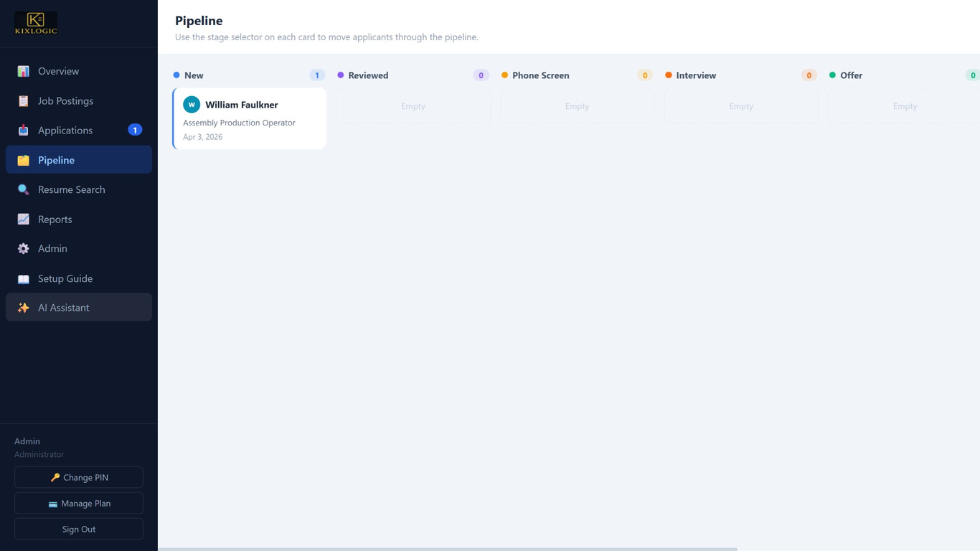
Task: Click the Applications badge showing 1
Action: pyautogui.click(x=135, y=130)
